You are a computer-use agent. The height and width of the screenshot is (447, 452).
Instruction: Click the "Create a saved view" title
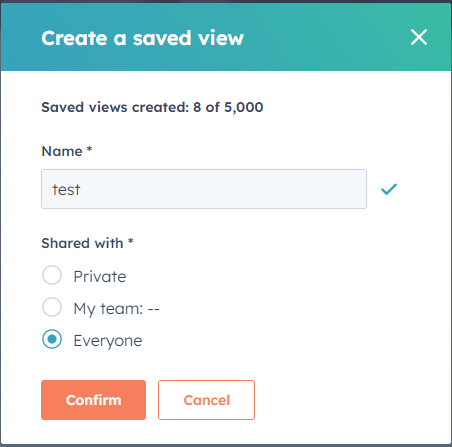pos(142,38)
